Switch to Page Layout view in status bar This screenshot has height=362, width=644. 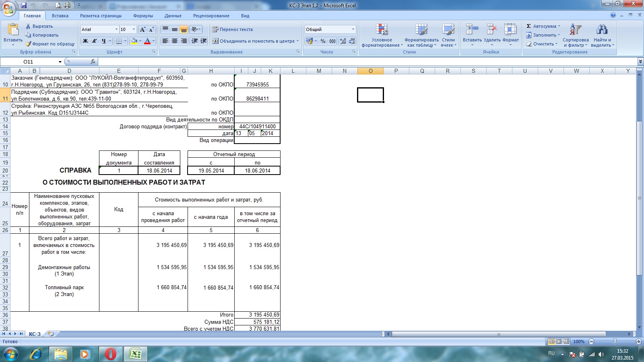coord(559,341)
